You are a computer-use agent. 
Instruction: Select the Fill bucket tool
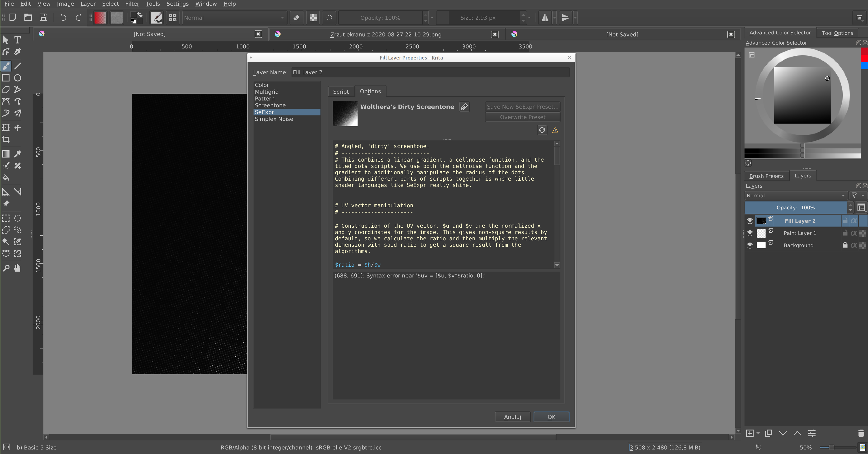6,177
